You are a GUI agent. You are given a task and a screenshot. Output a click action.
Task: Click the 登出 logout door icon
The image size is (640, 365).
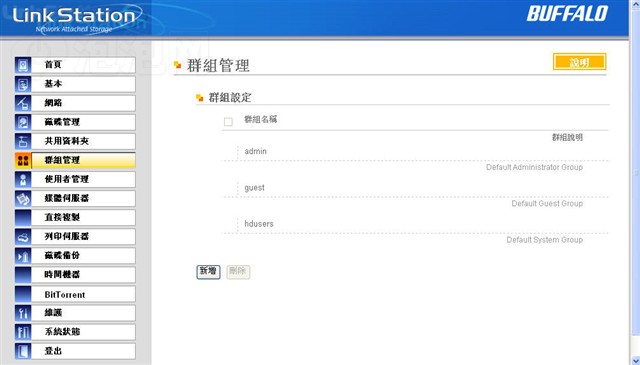tap(23, 351)
